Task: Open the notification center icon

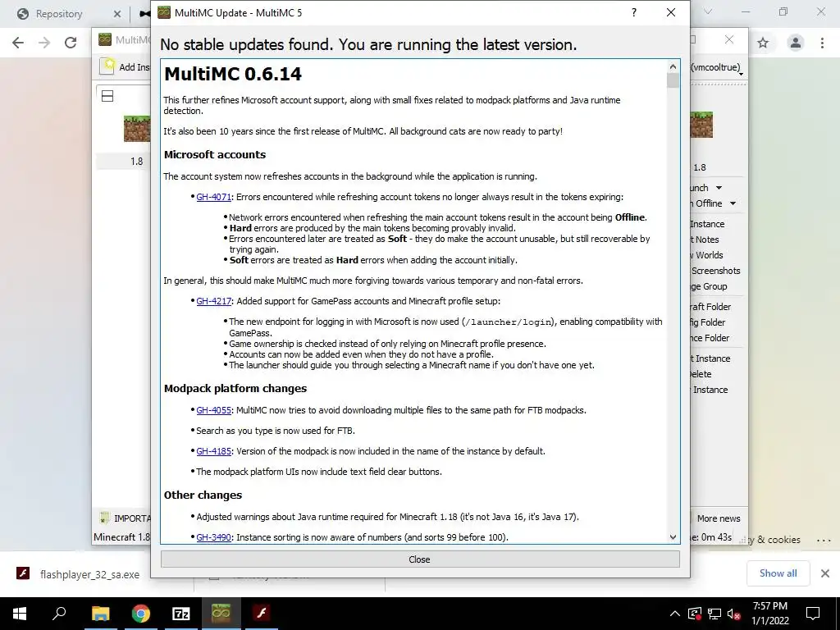Action: pos(813,614)
